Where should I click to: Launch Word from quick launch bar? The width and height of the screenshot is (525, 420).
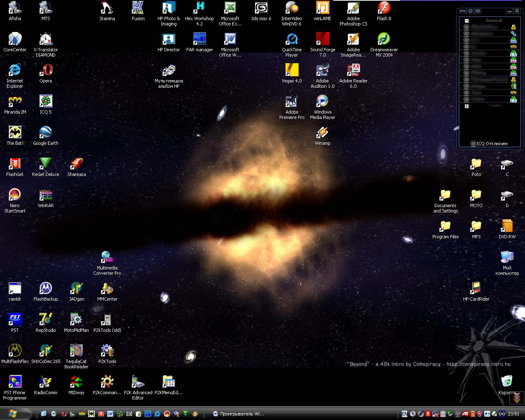[110, 414]
